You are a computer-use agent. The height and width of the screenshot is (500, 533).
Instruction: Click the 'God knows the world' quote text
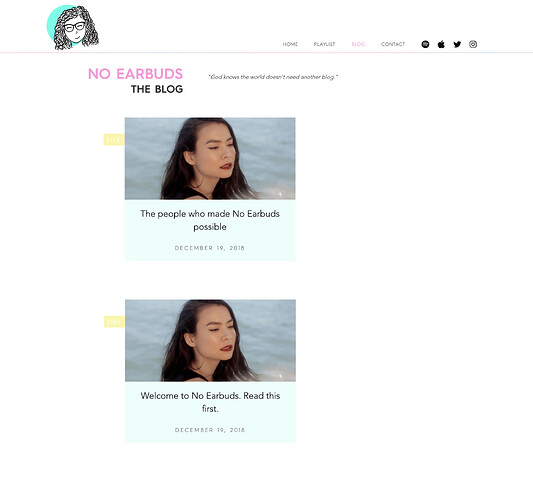pyautogui.click(x=273, y=77)
